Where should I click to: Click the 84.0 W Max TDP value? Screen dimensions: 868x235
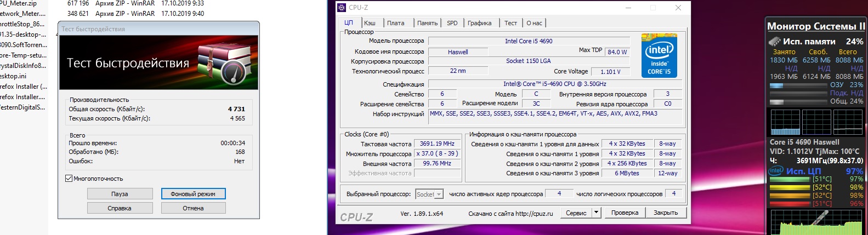(x=617, y=52)
